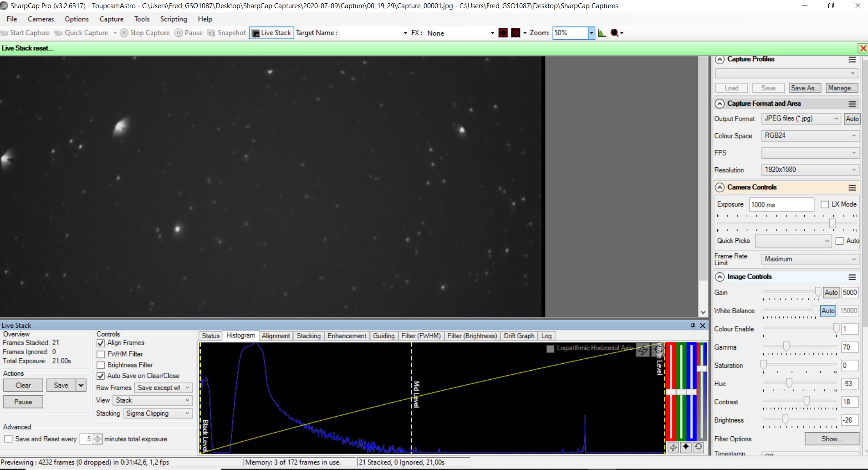The image size is (868, 470).
Task: Reset colour balance with circular arrow icon
Action: (x=698, y=447)
